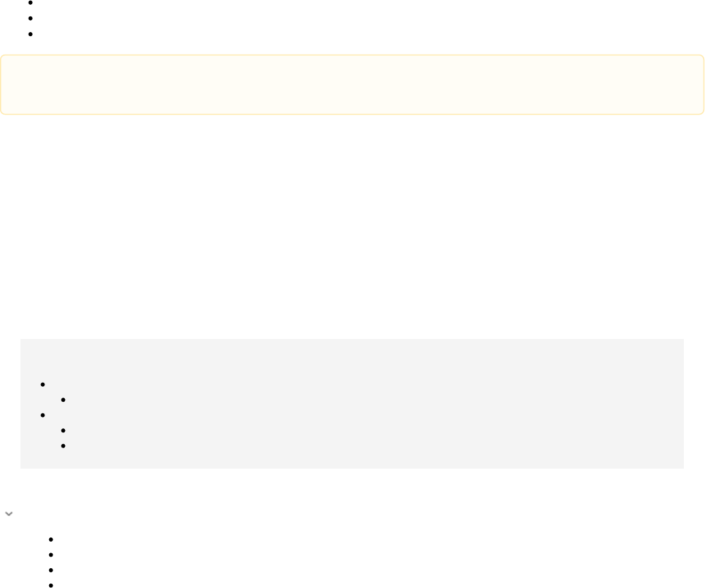Select nested bullet under first gray-block item
705x588 pixels.
[x=63, y=400]
